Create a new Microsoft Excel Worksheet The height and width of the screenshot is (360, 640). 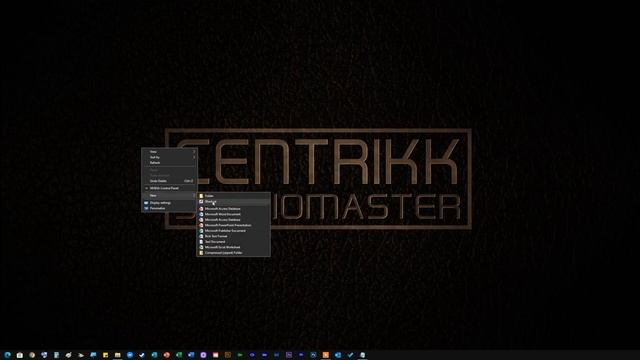pos(233,247)
